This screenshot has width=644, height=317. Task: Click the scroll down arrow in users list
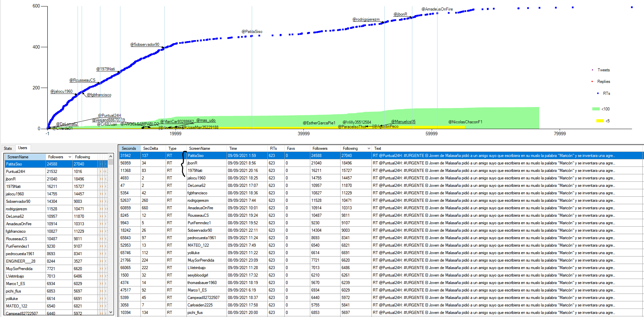coord(111,312)
